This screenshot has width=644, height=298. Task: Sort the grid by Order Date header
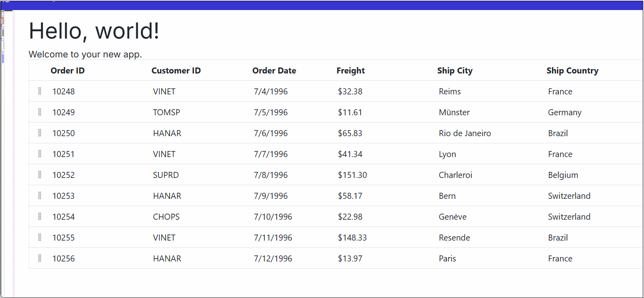pyautogui.click(x=274, y=71)
